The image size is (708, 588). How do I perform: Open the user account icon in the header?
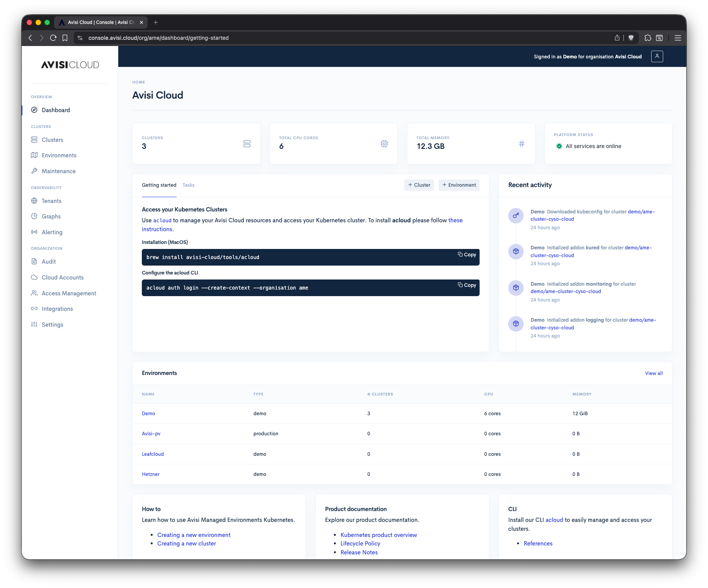657,56
